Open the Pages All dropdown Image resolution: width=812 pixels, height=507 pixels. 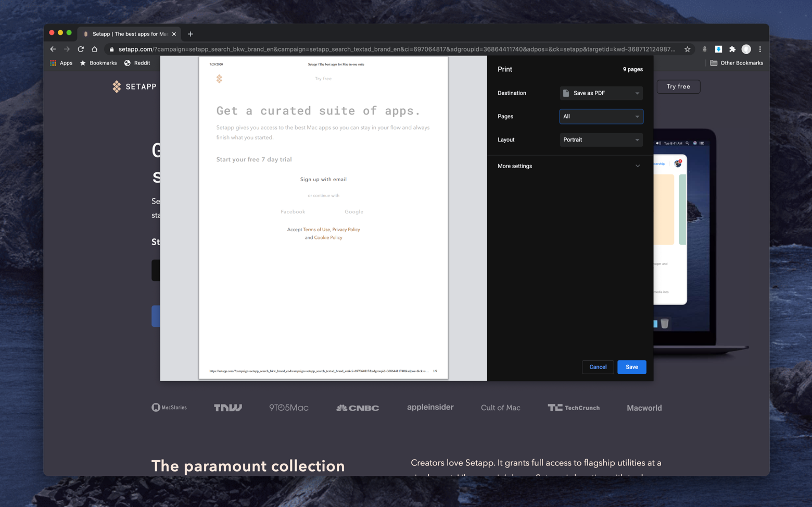tap(601, 117)
